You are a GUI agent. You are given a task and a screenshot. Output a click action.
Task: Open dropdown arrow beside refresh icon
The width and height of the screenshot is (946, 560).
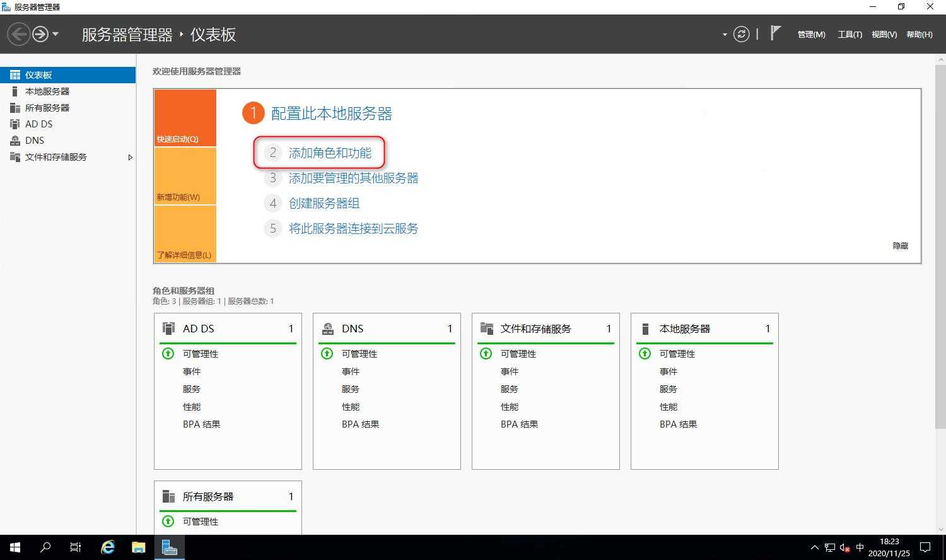(725, 35)
